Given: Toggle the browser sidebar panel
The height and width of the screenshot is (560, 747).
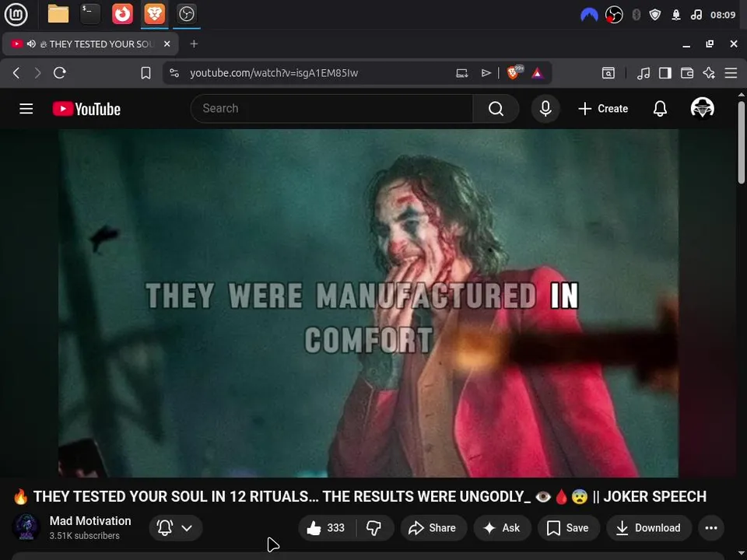Looking at the screenshot, I should pos(665,73).
